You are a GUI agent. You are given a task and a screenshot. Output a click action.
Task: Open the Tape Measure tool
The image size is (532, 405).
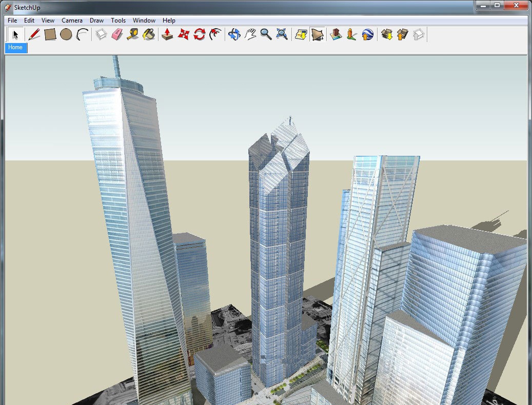(x=135, y=34)
